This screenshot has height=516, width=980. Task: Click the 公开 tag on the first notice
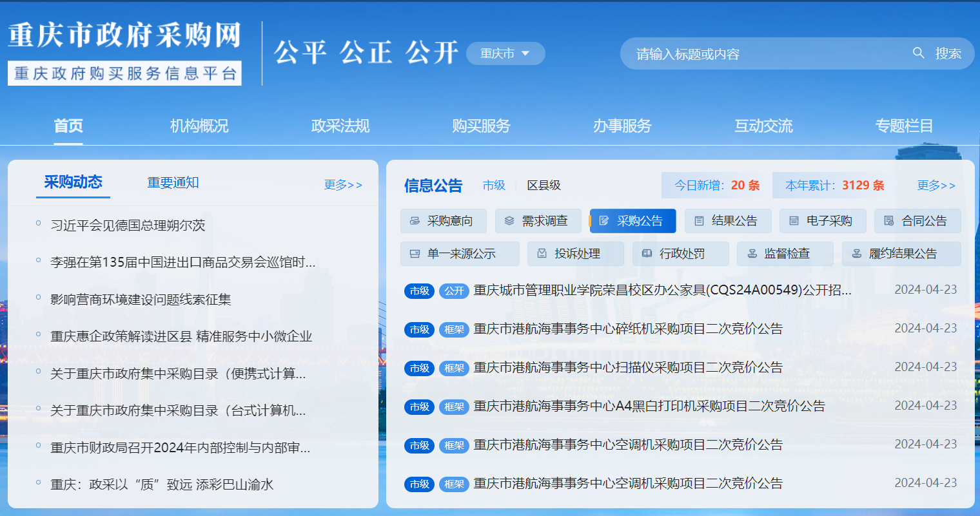(454, 291)
